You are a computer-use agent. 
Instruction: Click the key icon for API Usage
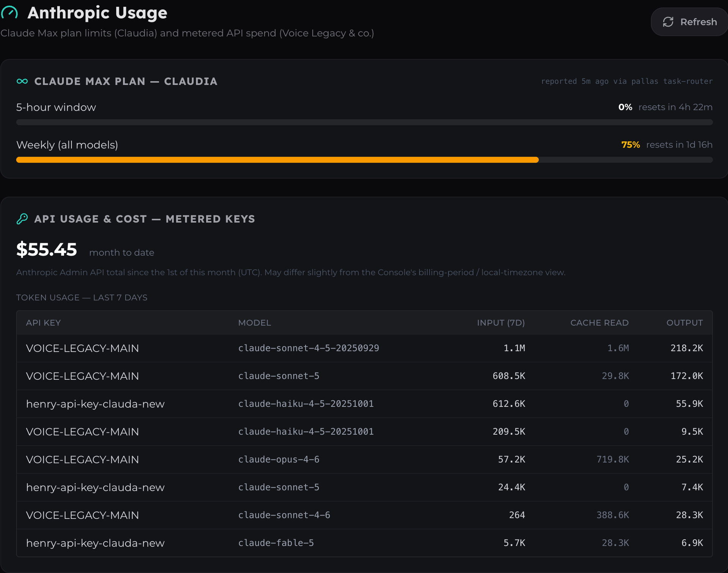[x=22, y=219]
